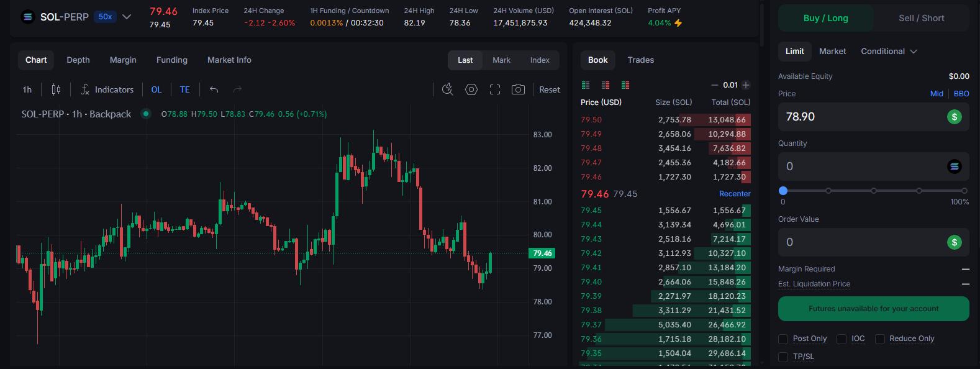Click the Recenter link in order book
The width and height of the screenshot is (980, 369).
point(735,194)
